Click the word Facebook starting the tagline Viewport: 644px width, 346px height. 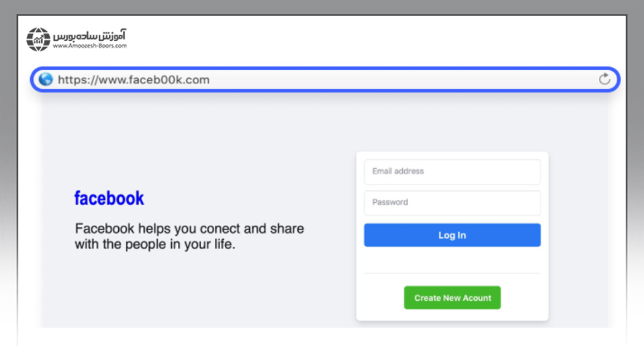coord(104,228)
